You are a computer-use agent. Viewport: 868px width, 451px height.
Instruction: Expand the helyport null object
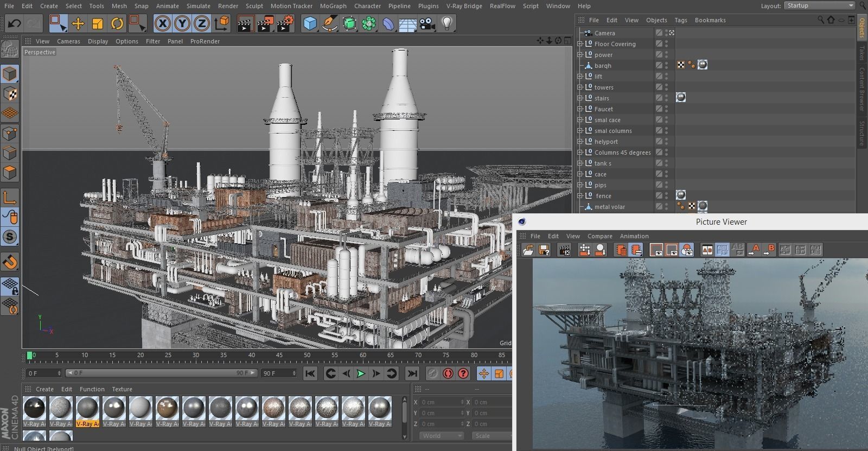point(579,142)
